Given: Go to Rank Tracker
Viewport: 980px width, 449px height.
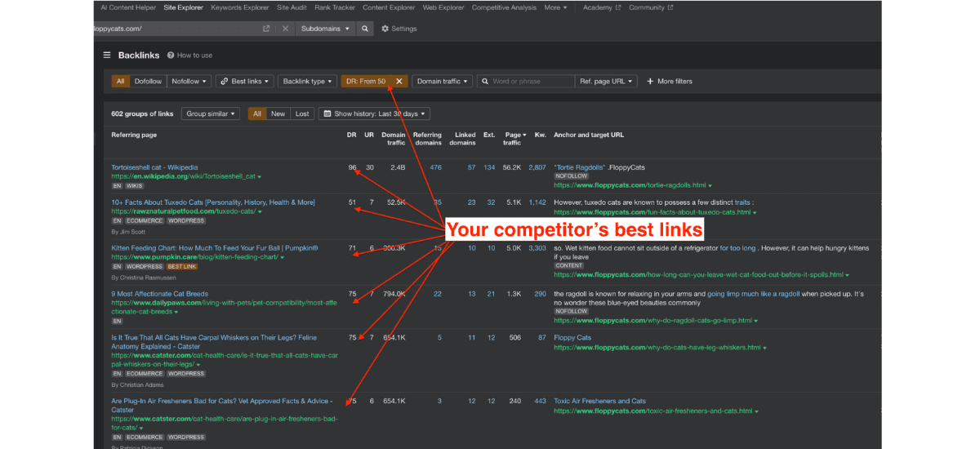Looking at the screenshot, I should click(335, 7).
